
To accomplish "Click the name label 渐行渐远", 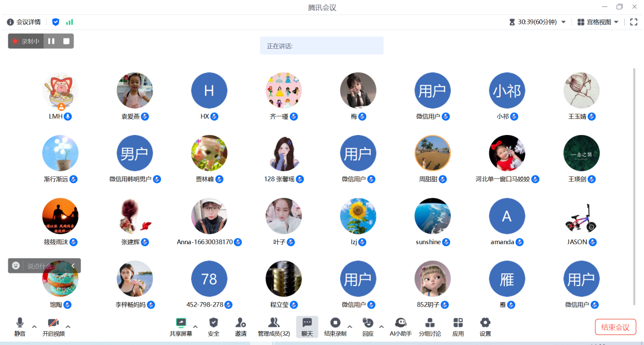I will (56, 179).
